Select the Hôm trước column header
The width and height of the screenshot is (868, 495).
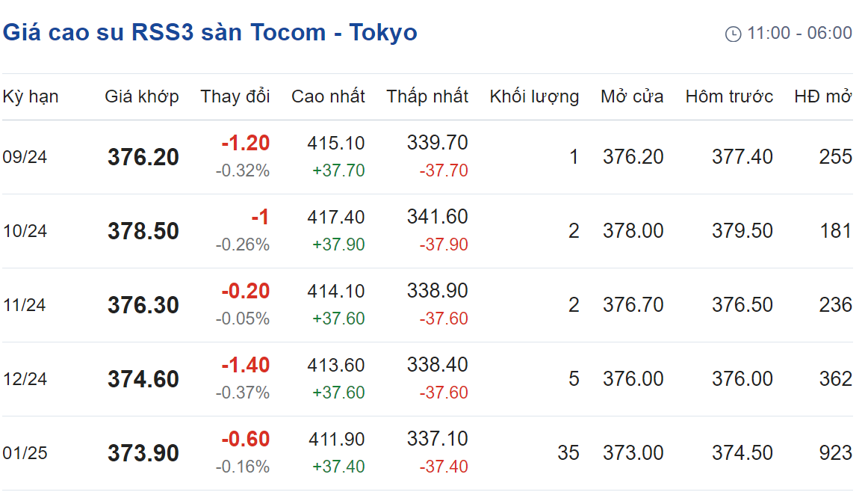pos(729,96)
